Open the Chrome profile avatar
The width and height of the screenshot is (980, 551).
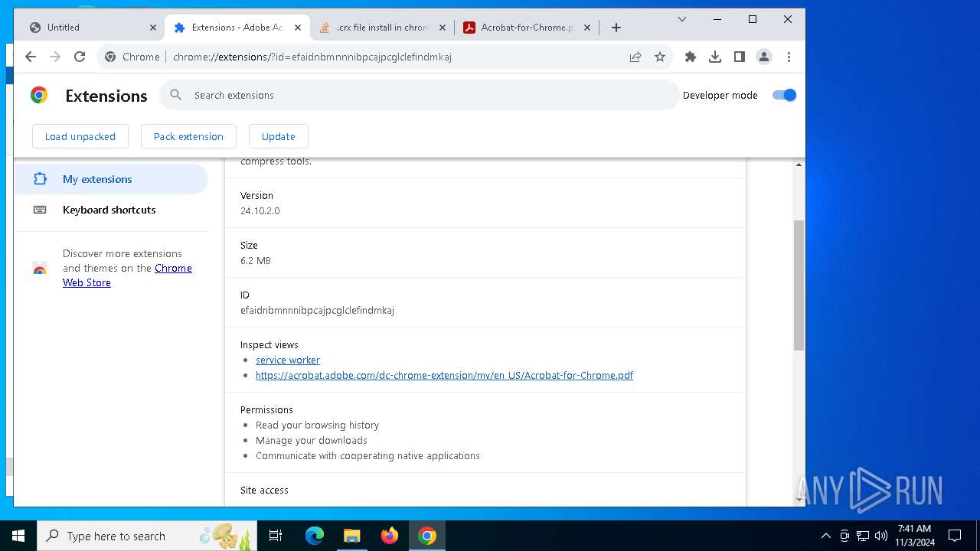[764, 57]
